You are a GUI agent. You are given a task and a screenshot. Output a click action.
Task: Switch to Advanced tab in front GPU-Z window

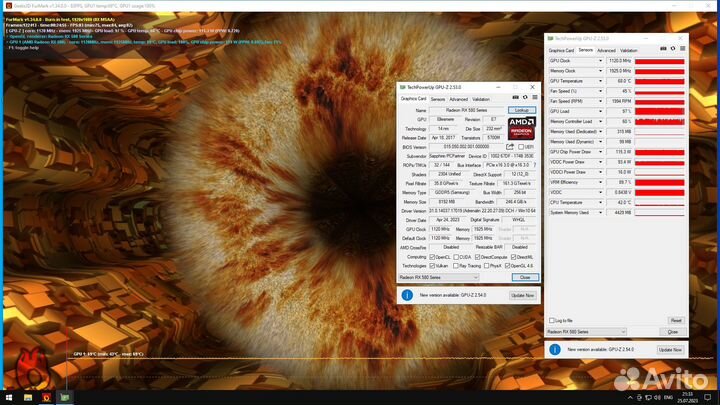tap(458, 99)
